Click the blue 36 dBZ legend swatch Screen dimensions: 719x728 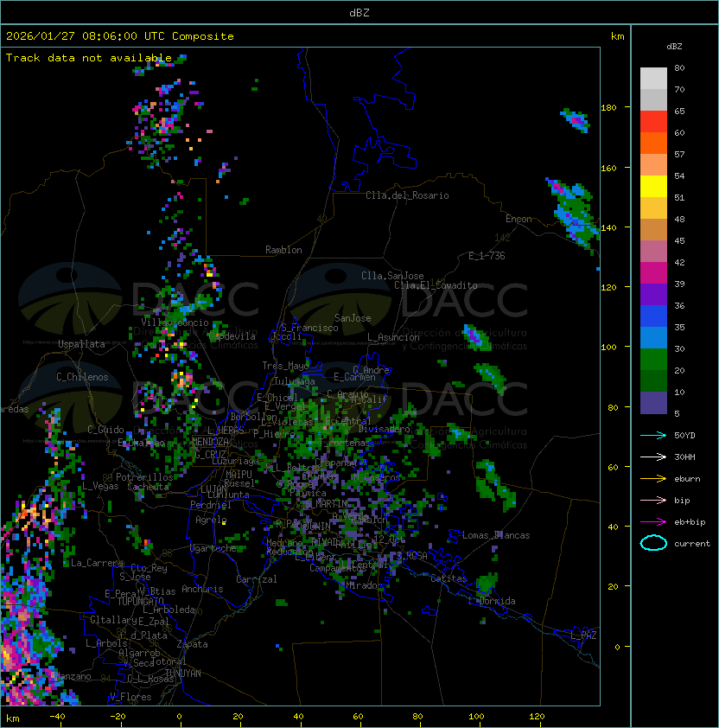[653, 316]
